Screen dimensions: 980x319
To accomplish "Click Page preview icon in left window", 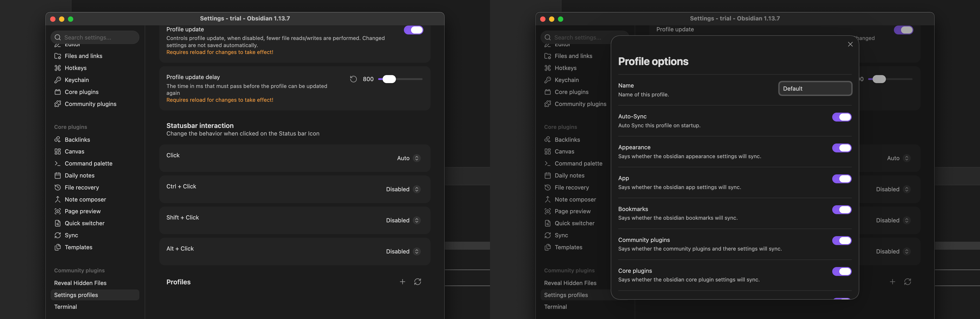I will point(57,211).
